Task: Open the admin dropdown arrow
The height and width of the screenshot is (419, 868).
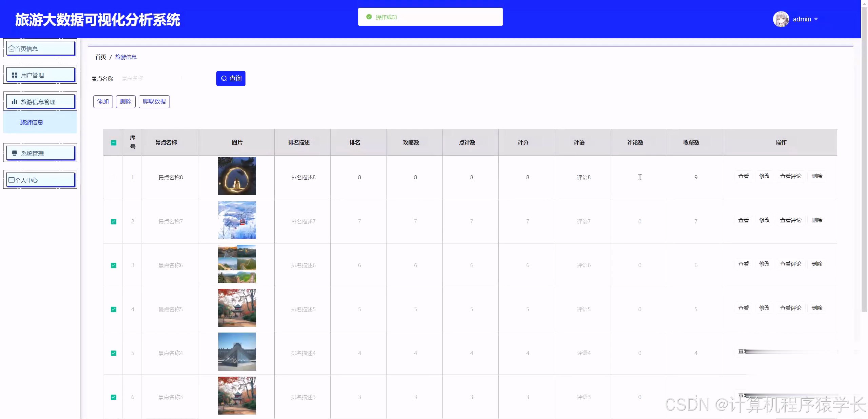Action: [x=816, y=19]
